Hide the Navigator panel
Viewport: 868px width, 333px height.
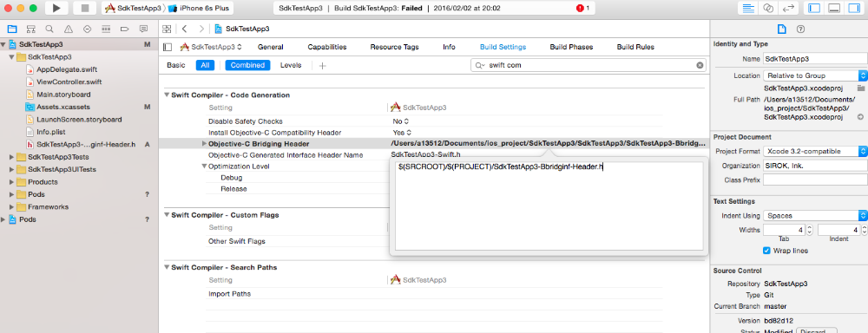[814, 9]
